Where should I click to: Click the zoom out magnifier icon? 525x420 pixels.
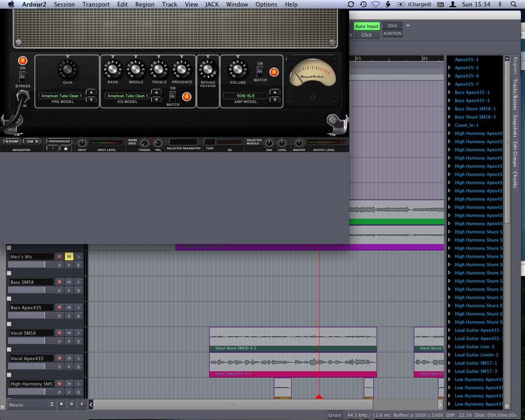62,404
